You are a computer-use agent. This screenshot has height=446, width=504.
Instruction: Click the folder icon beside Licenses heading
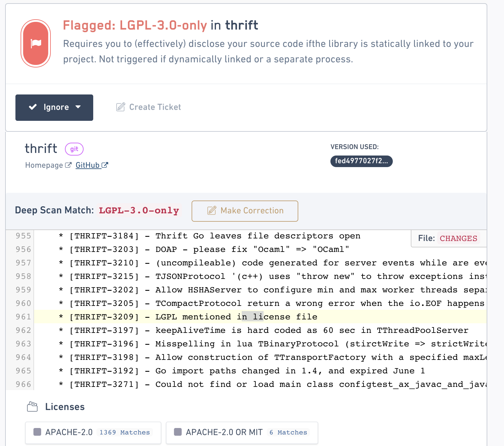tap(32, 406)
